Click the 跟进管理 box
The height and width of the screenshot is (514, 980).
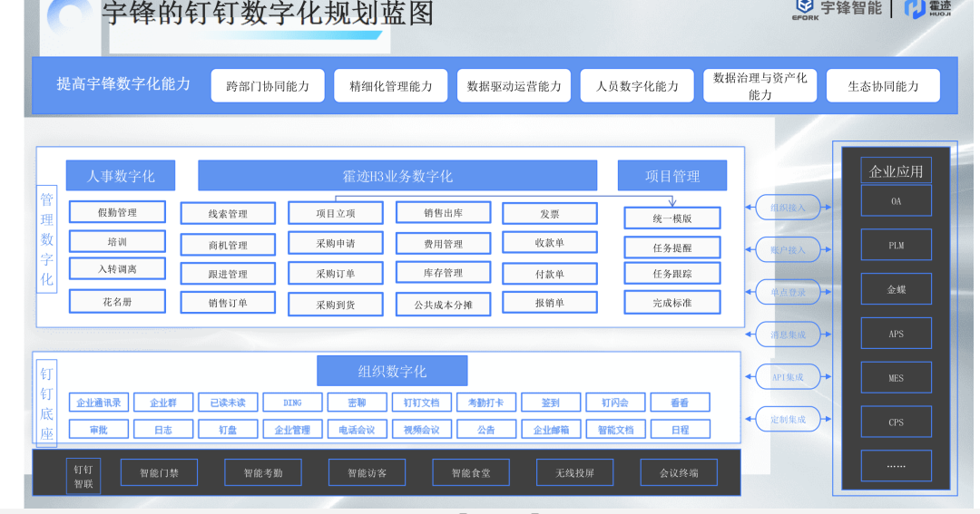click(x=228, y=274)
